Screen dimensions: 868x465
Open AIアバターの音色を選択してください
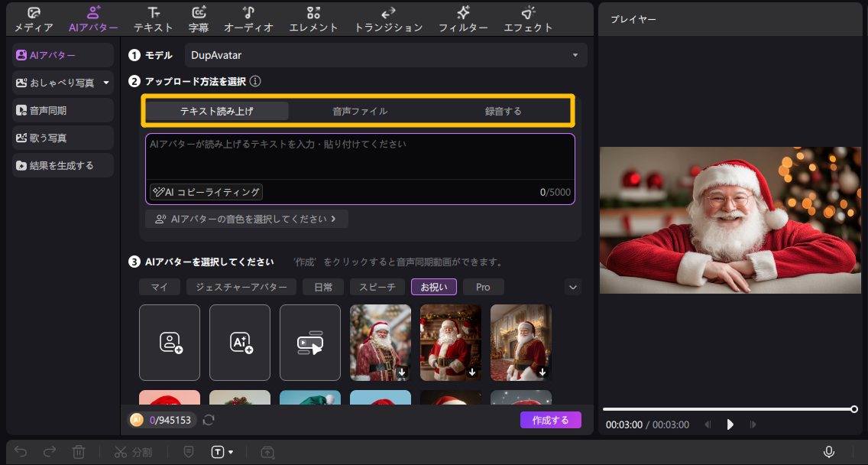click(x=245, y=219)
